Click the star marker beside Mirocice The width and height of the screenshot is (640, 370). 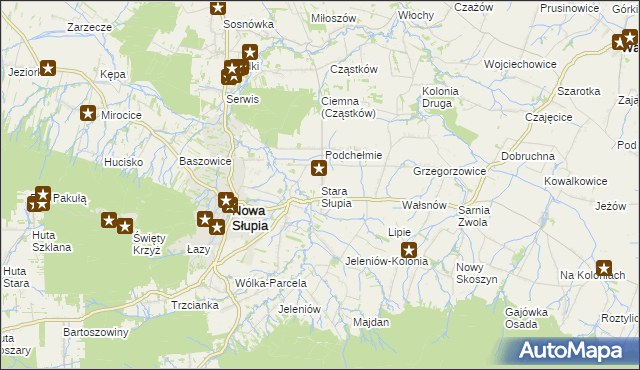click(x=88, y=113)
